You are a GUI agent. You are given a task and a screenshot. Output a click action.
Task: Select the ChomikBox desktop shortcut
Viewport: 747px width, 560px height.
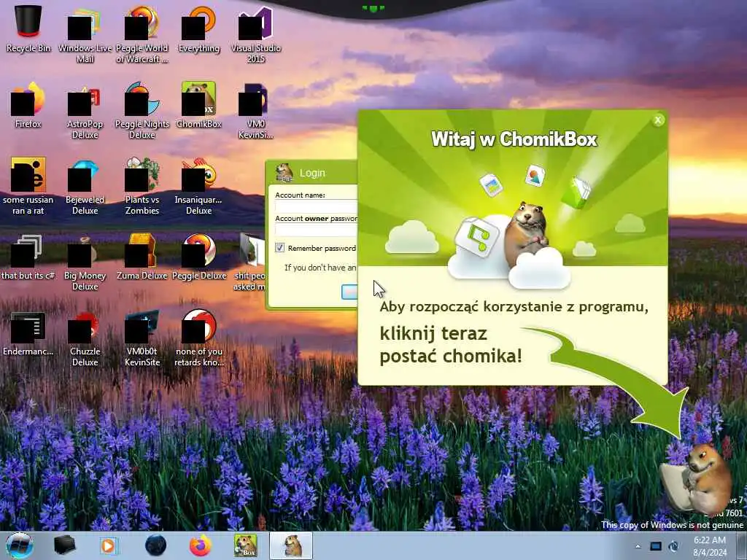(x=198, y=105)
